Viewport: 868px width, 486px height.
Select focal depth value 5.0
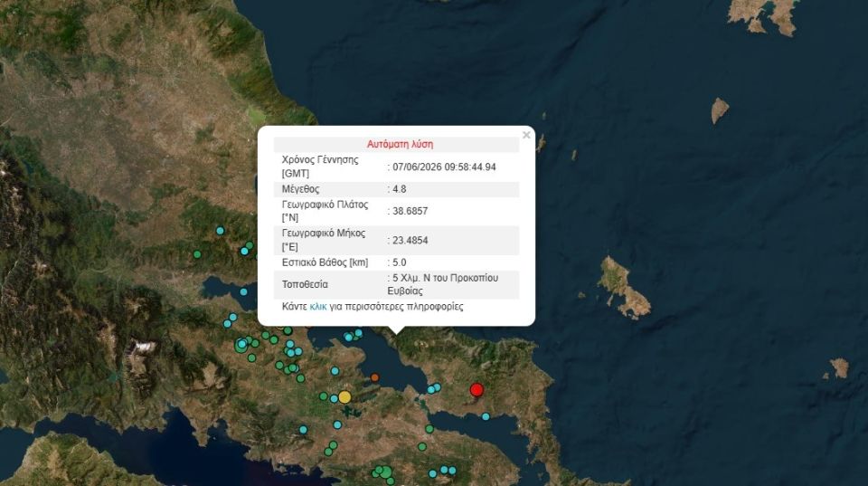pos(399,262)
